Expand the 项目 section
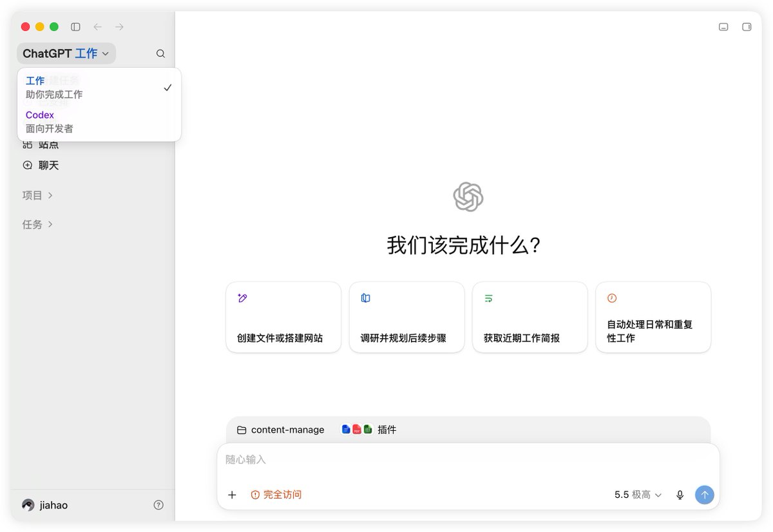Screen dimensions: 773x532 tap(38, 195)
